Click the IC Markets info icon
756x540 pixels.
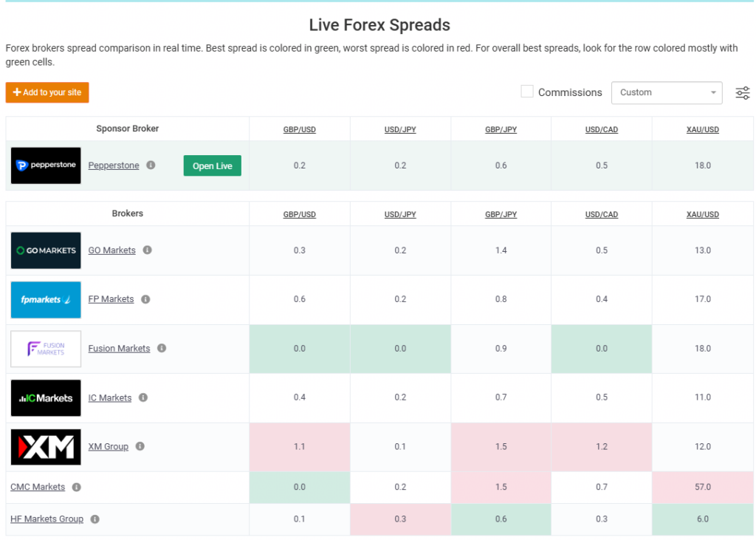click(x=143, y=397)
